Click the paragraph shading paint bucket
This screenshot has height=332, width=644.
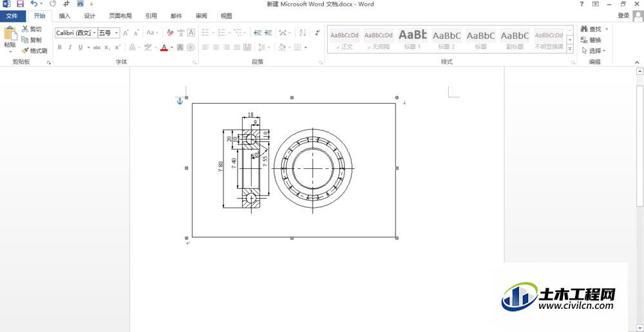click(x=282, y=47)
